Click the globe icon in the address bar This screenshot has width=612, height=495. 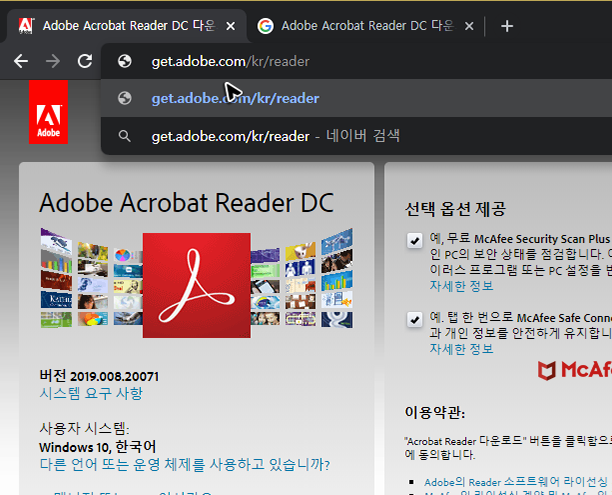click(125, 61)
